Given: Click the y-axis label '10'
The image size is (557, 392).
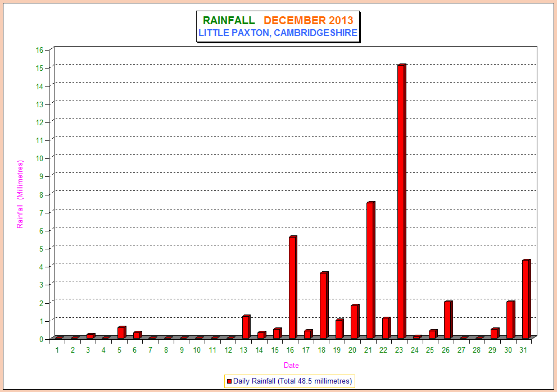Looking at the screenshot, I should [x=39, y=158].
